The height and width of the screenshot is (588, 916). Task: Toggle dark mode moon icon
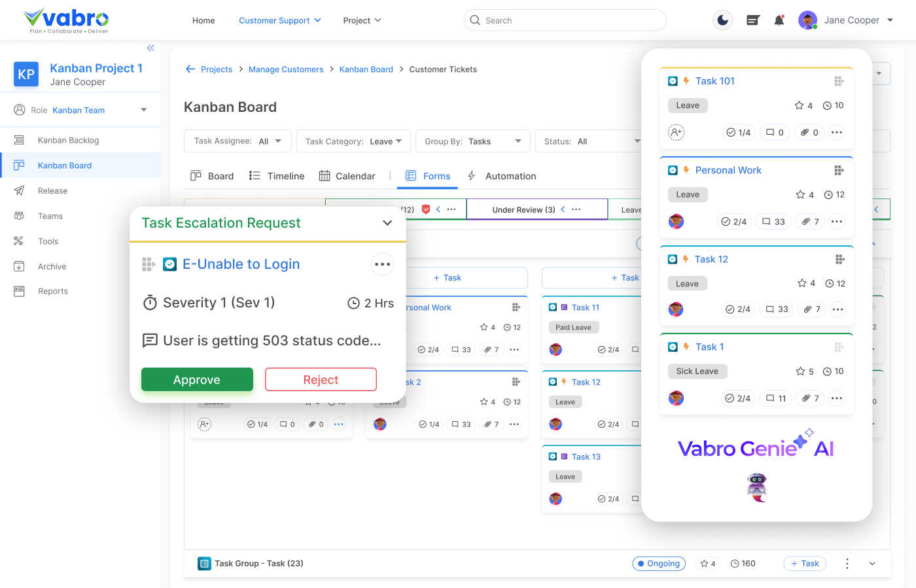(x=722, y=20)
